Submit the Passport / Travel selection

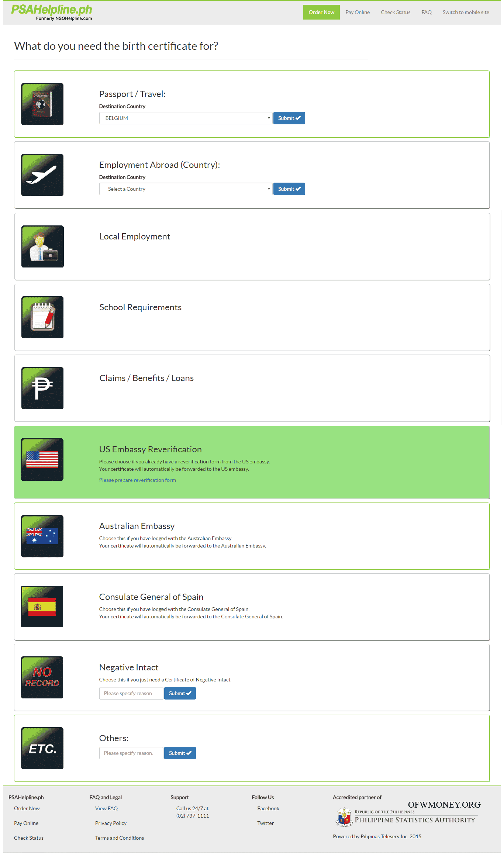289,118
